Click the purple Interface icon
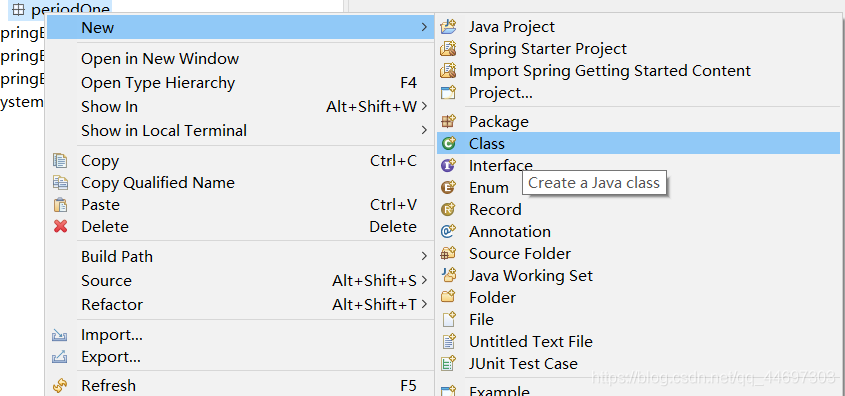The width and height of the screenshot is (845, 396). (448, 165)
